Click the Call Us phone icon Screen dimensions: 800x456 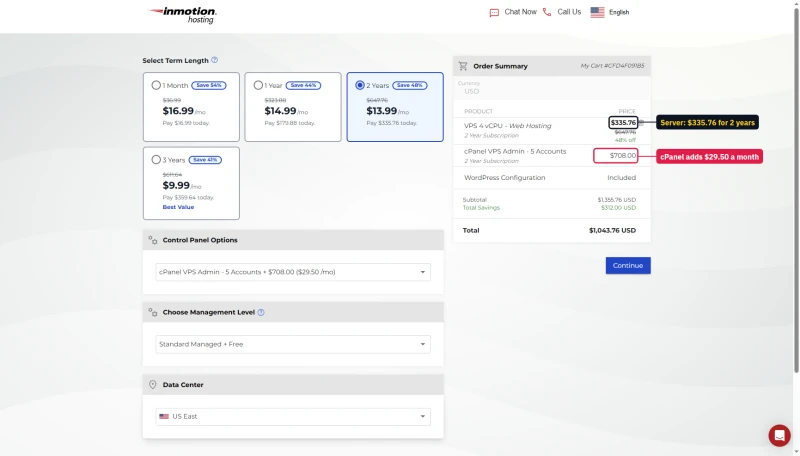click(x=547, y=12)
